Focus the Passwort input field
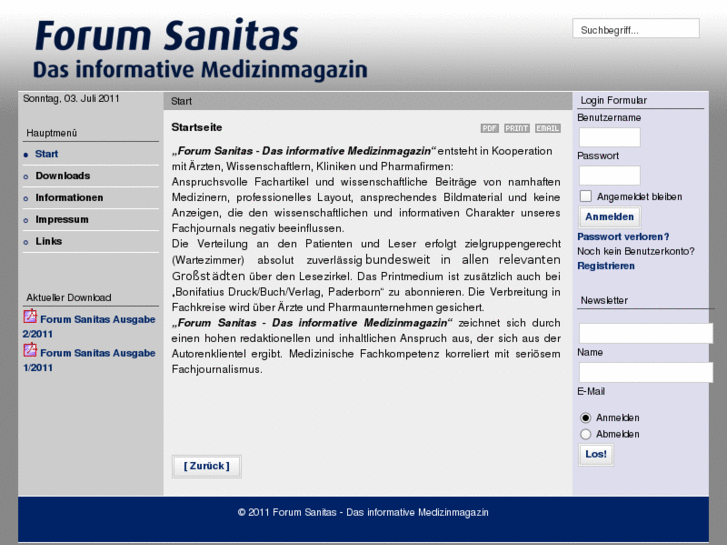This screenshot has height=545, width=727. click(609, 176)
